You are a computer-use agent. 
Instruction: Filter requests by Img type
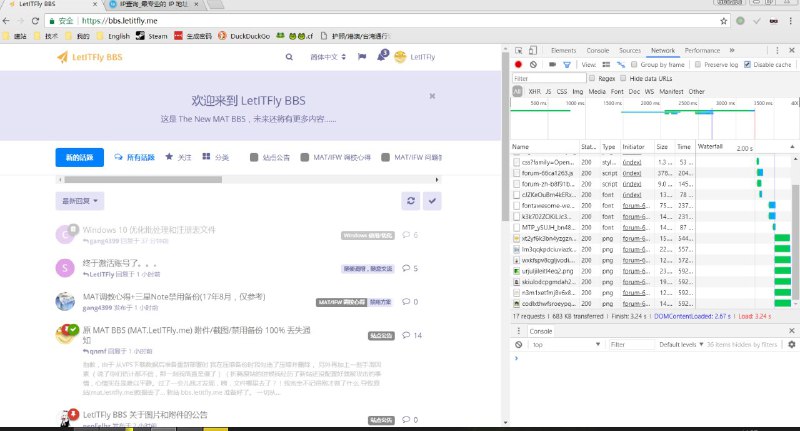[577, 92]
